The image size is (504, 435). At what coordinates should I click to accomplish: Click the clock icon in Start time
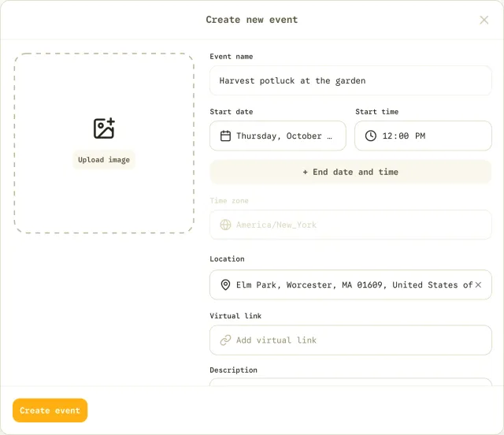point(371,136)
